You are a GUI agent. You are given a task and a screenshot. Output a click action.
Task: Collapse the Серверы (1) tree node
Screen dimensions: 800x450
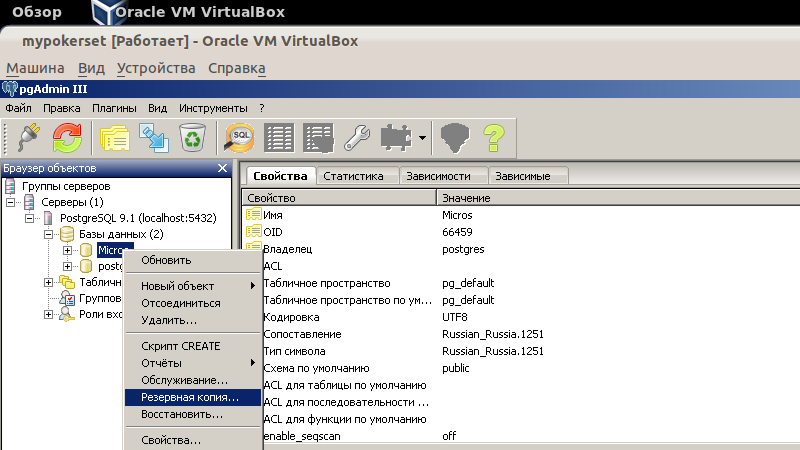click(x=12, y=202)
